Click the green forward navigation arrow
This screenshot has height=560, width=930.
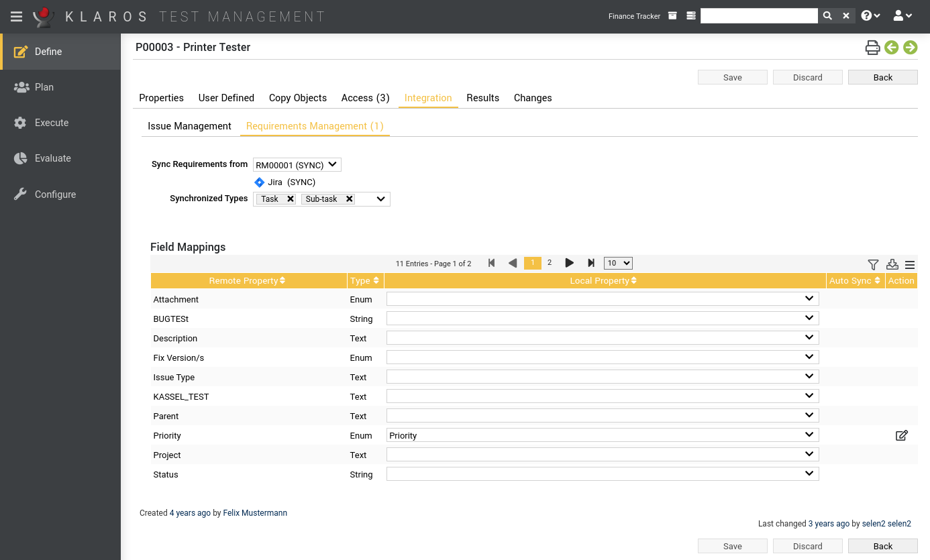[x=911, y=48]
